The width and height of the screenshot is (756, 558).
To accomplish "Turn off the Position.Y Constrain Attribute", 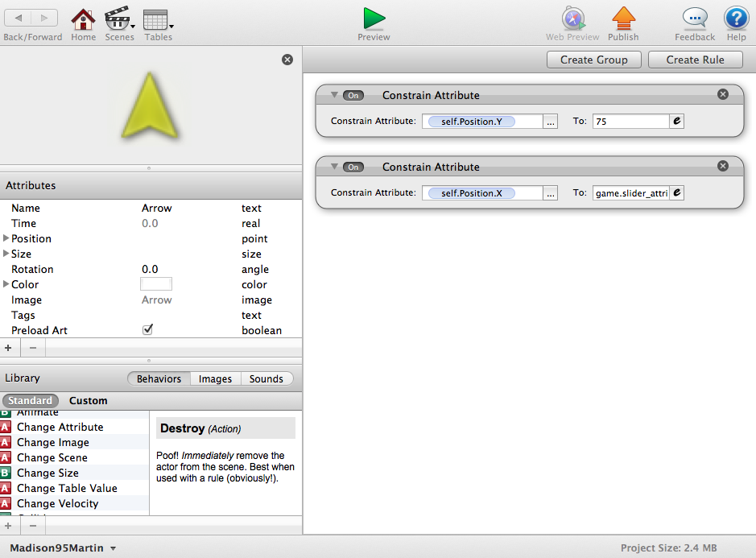I will coord(353,96).
